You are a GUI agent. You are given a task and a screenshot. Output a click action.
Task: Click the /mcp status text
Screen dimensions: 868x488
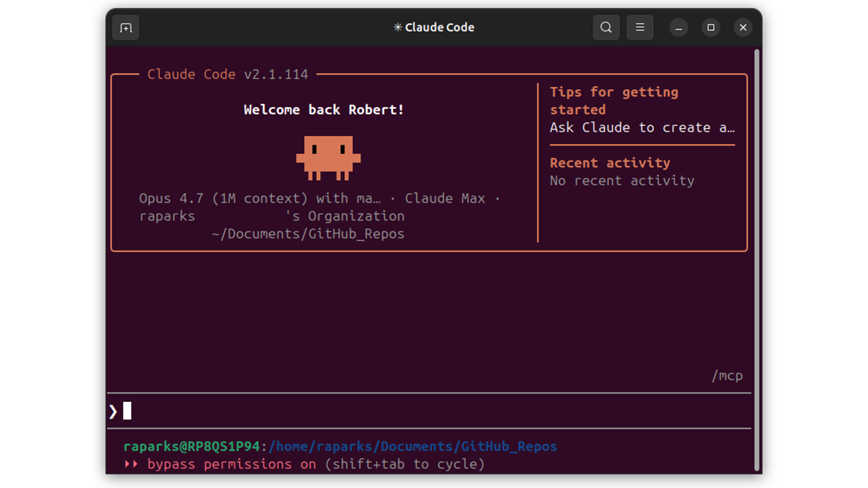[x=728, y=375]
